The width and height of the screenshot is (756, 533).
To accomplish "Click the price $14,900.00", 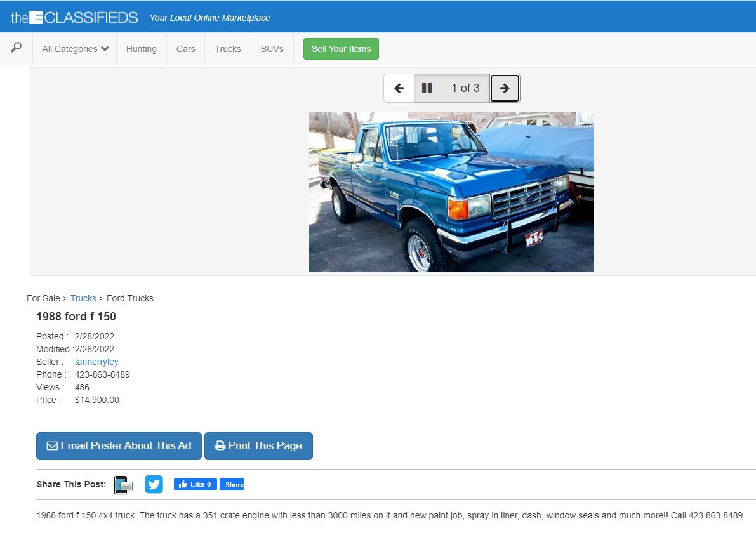I will click(x=97, y=400).
